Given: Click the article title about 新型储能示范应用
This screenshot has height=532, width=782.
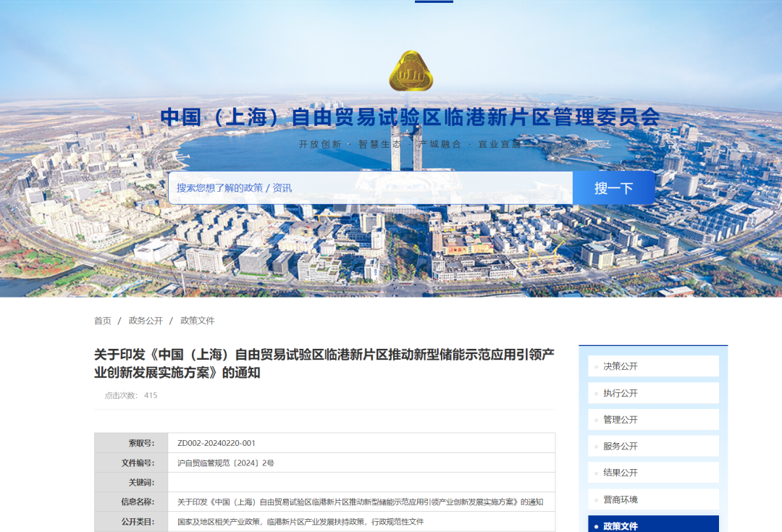Looking at the screenshot, I should pos(324,363).
